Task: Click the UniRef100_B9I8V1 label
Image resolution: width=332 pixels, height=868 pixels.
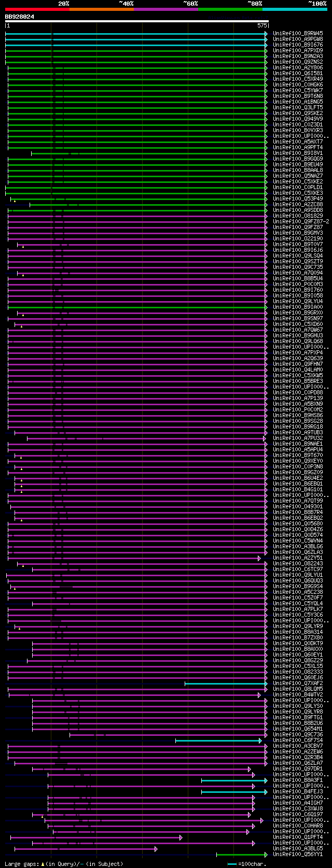Action: pyautogui.click(x=298, y=153)
